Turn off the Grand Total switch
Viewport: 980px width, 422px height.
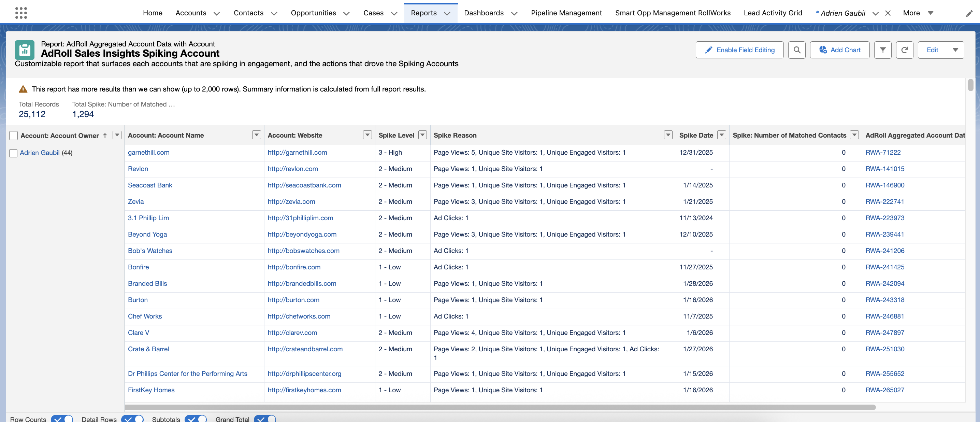tap(265, 419)
